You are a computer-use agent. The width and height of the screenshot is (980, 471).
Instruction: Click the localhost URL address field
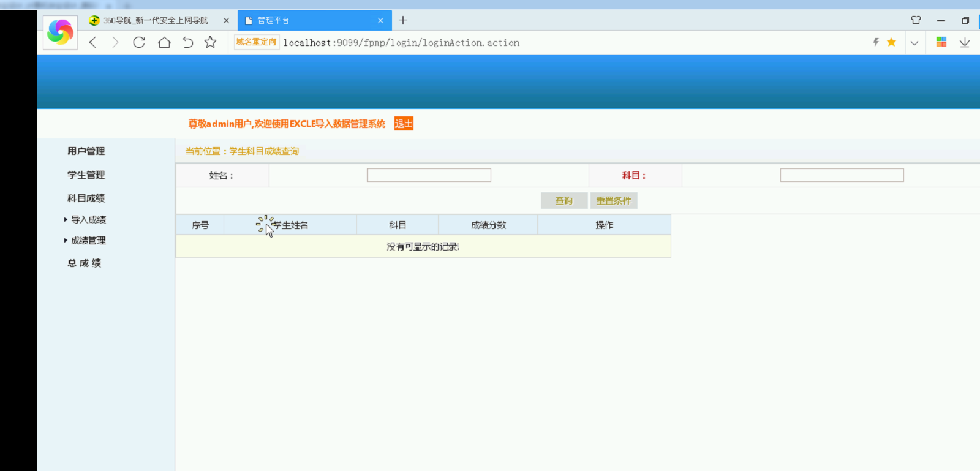tap(401, 43)
